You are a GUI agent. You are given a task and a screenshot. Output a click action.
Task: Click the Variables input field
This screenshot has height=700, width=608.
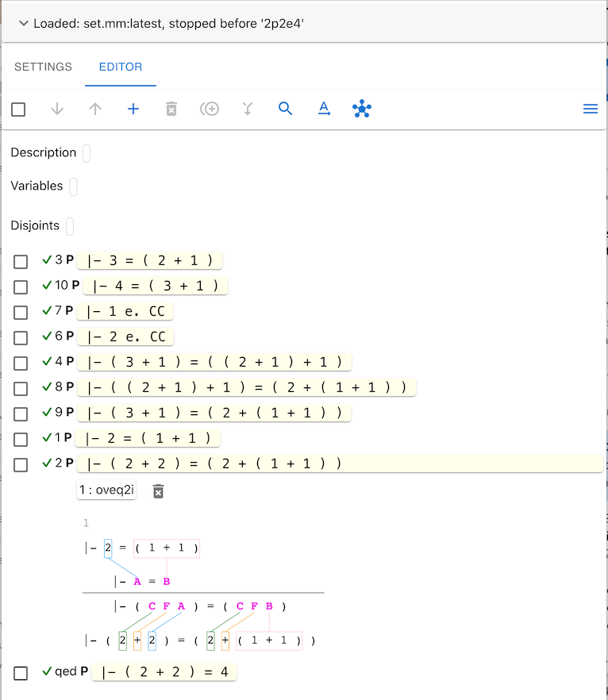tap(73, 187)
